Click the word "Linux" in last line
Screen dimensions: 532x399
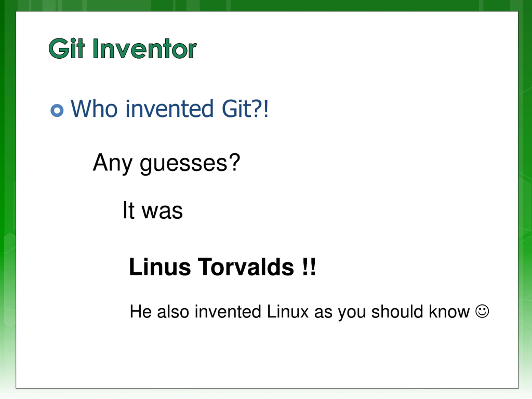click(x=288, y=312)
